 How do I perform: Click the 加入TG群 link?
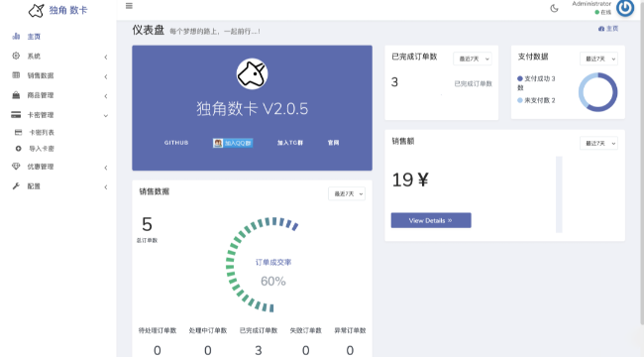pyautogui.click(x=290, y=143)
